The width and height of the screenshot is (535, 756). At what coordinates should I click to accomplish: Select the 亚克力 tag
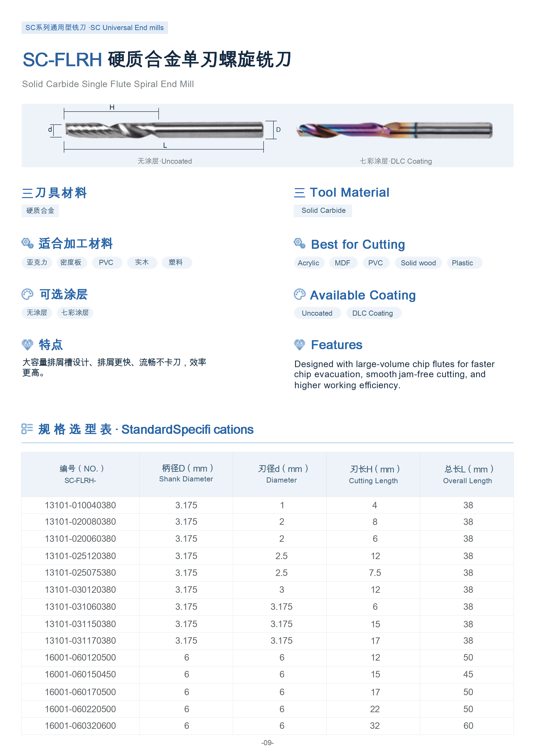tap(37, 262)
